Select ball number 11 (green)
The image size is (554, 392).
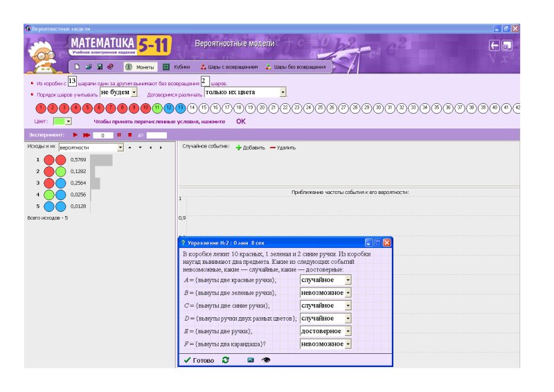click(x=157, y=108)
